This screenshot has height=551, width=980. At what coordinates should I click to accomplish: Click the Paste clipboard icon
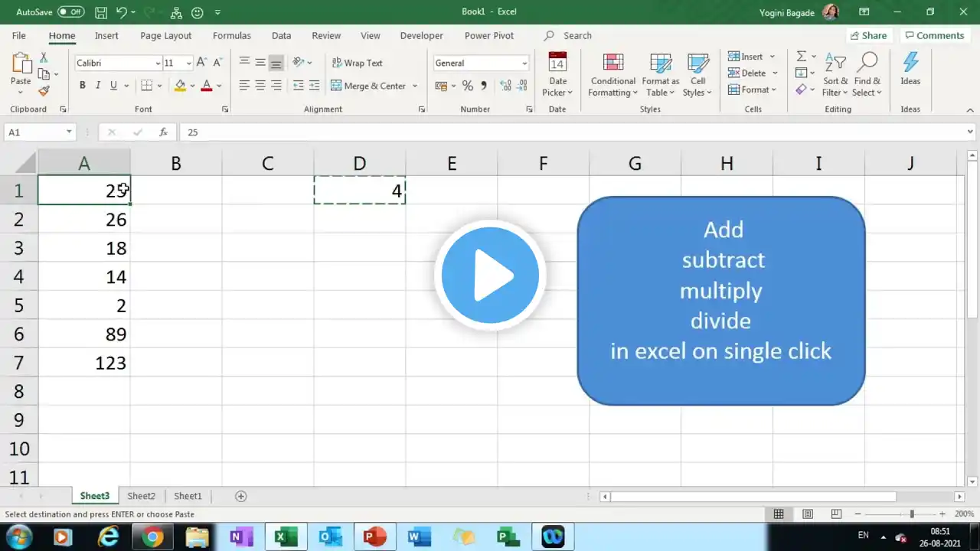21,64
